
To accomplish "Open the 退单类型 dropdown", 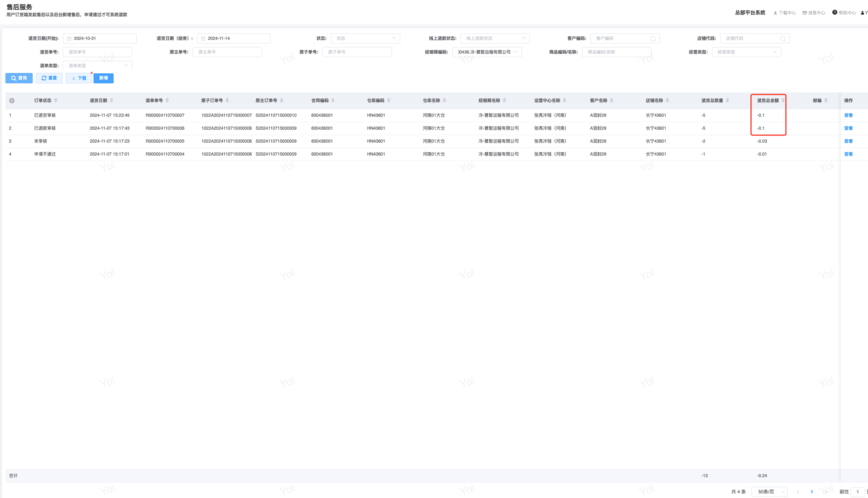I will [x=97, y=65].
